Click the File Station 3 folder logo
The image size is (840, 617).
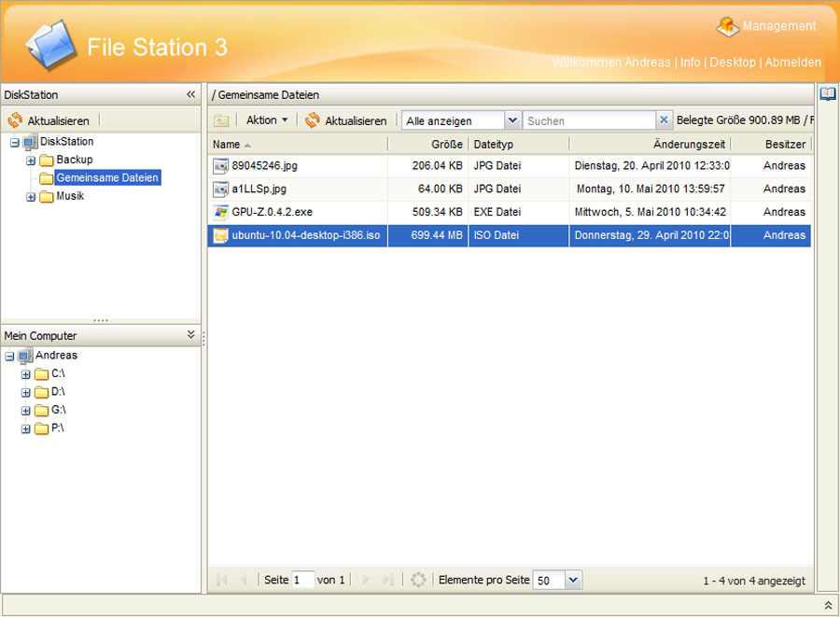click(x=51, y=45)
